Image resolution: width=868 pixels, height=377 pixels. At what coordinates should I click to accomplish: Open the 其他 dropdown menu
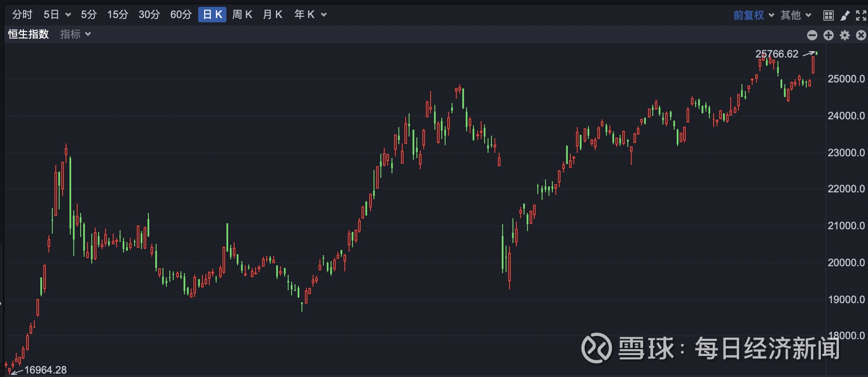(x=796, y=15)
